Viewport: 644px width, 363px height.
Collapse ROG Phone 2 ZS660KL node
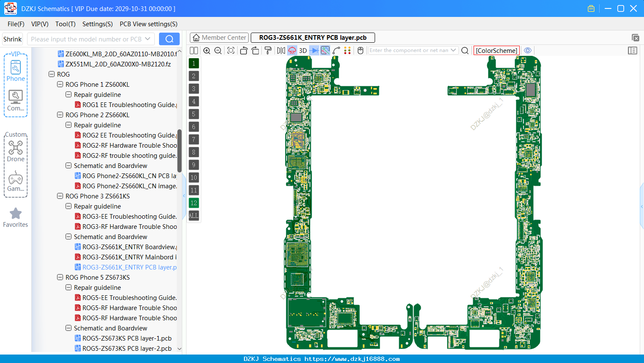point(60,115)
